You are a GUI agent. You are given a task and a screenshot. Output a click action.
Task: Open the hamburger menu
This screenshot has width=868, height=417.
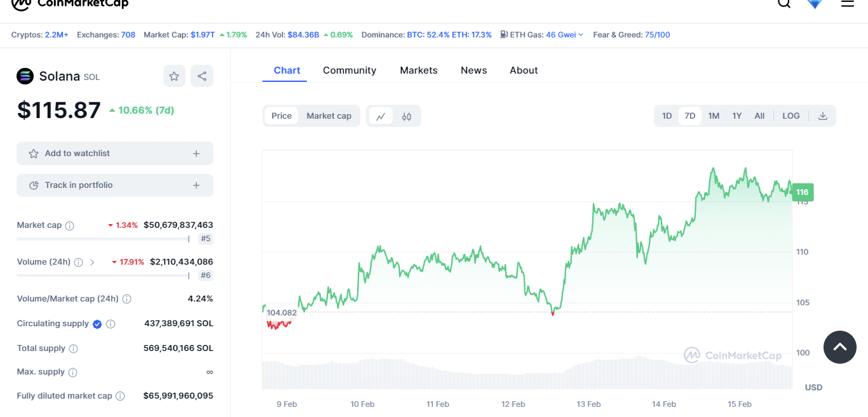coord(848,3)
